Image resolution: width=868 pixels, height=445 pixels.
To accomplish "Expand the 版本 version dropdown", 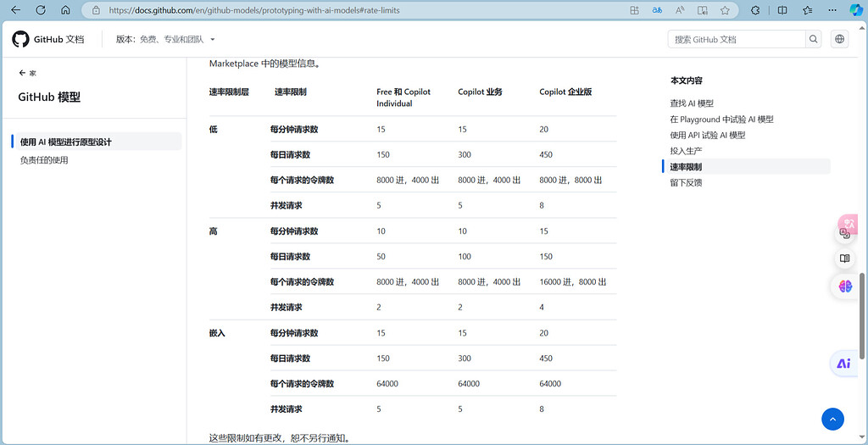I will 165,39.
